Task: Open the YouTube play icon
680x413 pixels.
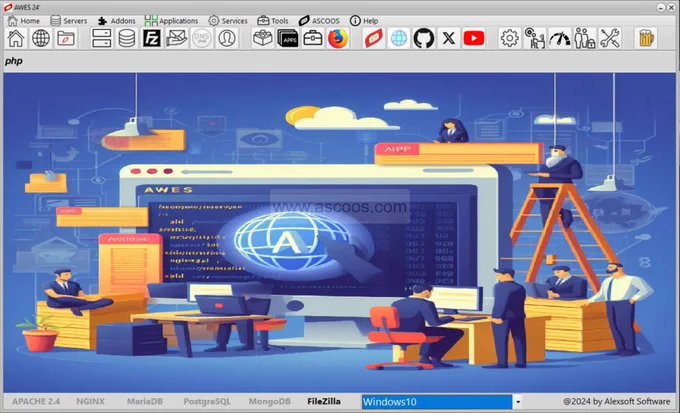Action: click(x=474, y=38)
